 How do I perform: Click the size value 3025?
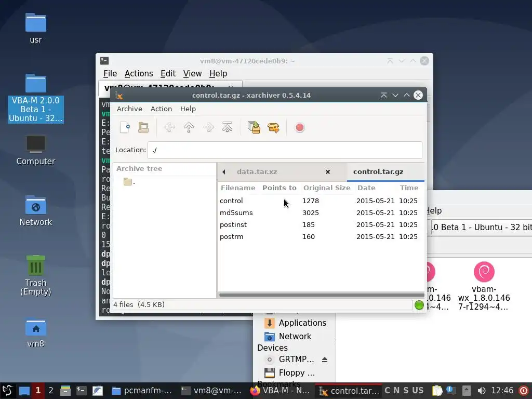pyautogui.click(x=311, y=212)
